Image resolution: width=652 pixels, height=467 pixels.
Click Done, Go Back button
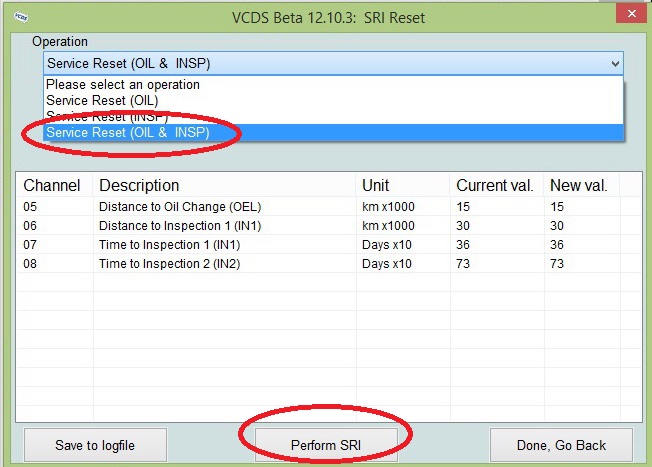click(x=561, y=445)
